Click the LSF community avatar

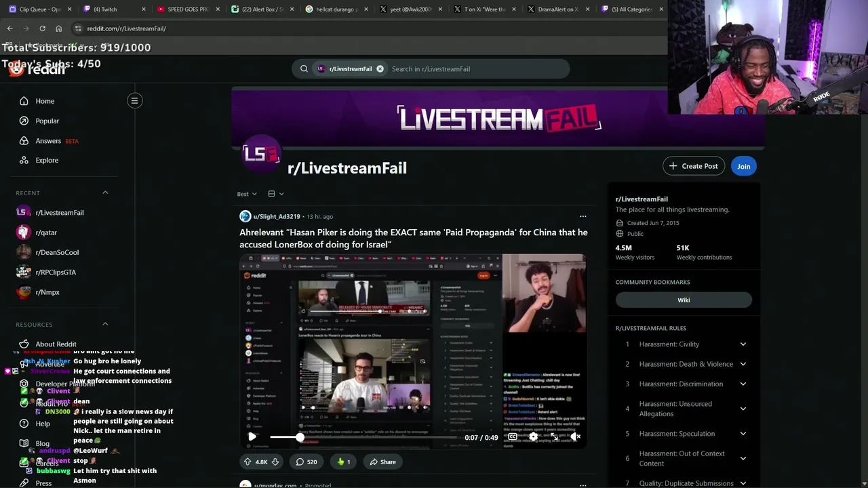261,153
